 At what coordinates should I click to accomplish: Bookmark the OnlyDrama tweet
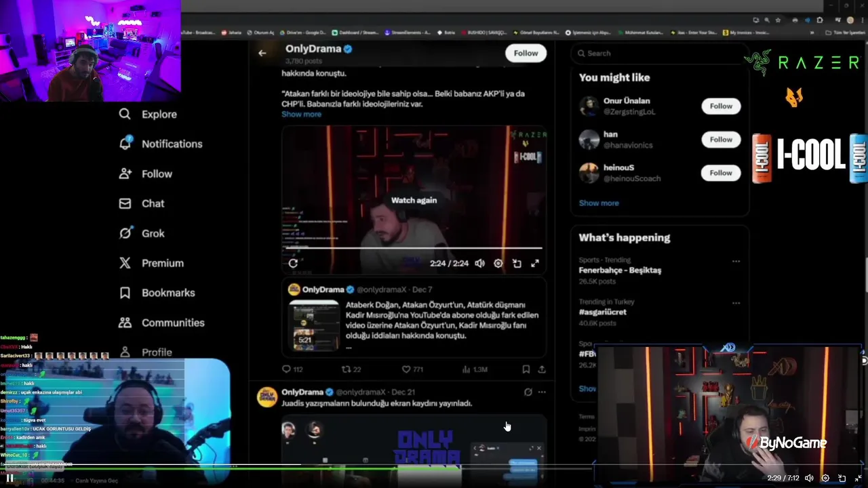coord(526,369)
